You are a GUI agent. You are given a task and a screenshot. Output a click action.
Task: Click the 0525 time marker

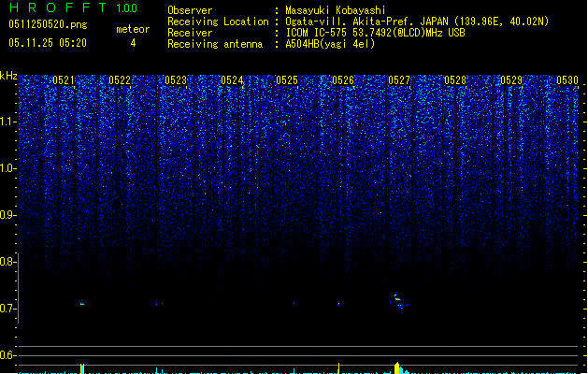[x=287, y=80]
